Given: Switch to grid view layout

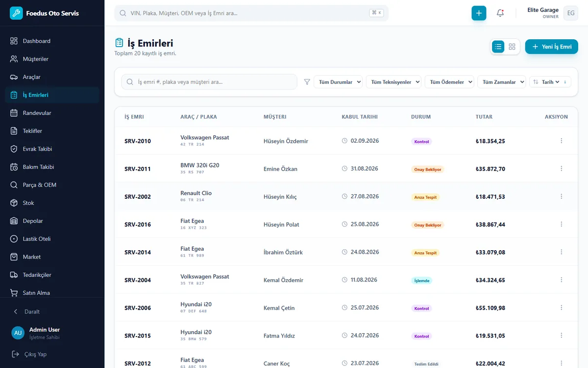Looking at the screenshot, I should (512, 47).
